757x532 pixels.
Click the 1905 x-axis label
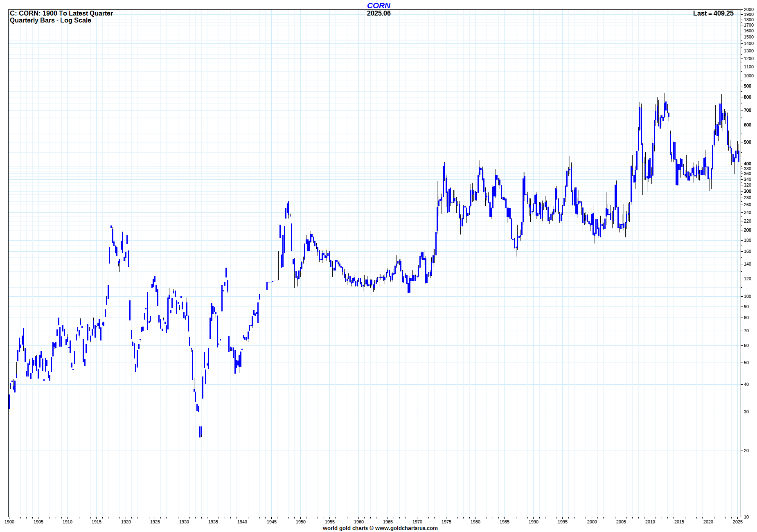point(38,522)
